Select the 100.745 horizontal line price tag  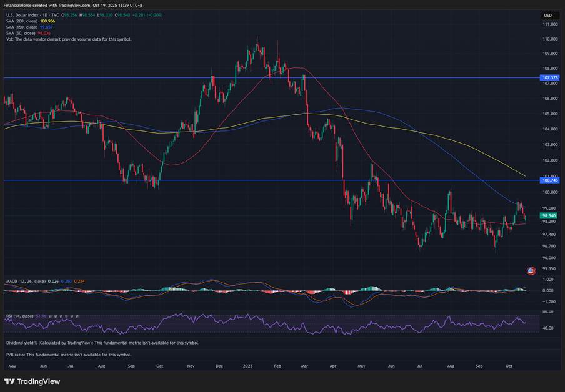point(549,180)
